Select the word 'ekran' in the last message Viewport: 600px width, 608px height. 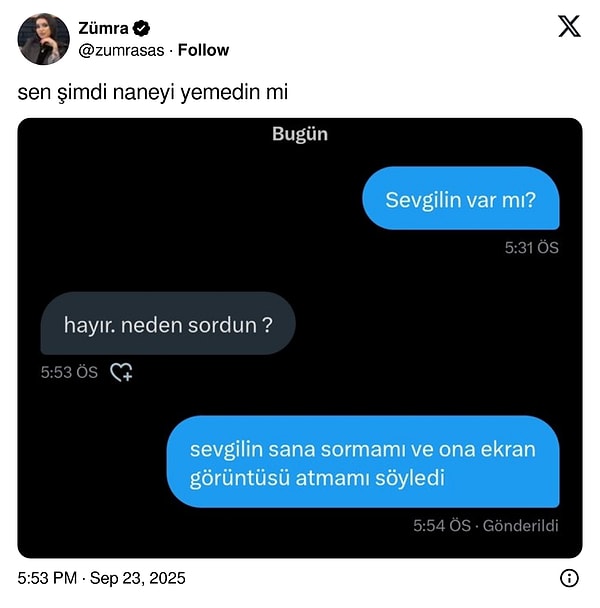(x=508, y=450)
